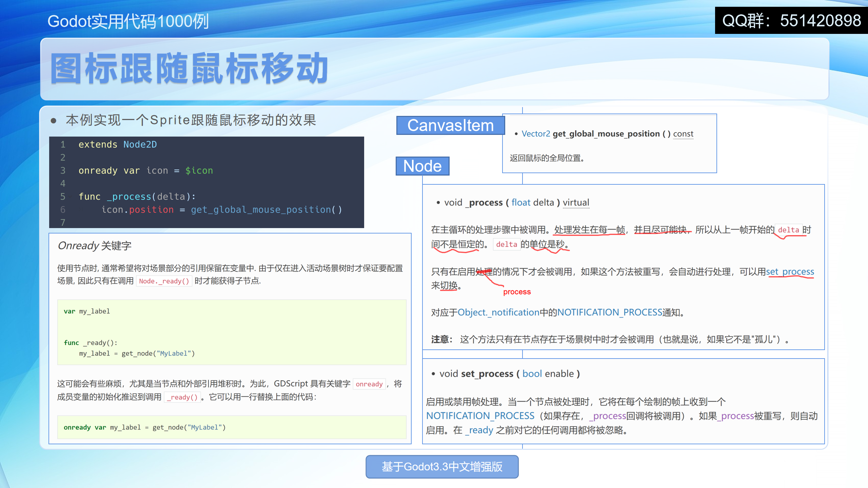
Task: Click the red 'process' annotation text
Action: [x=517, y=292]
